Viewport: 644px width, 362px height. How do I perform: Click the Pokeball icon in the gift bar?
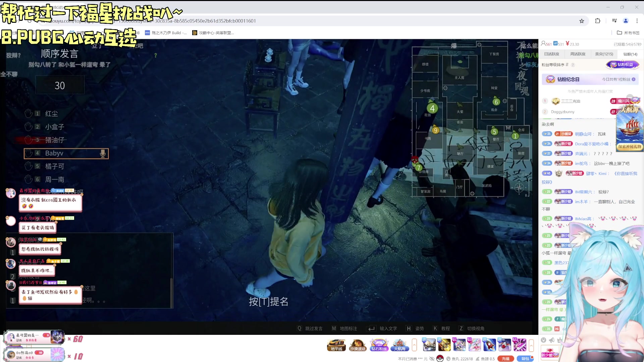(x=440, y=358)
